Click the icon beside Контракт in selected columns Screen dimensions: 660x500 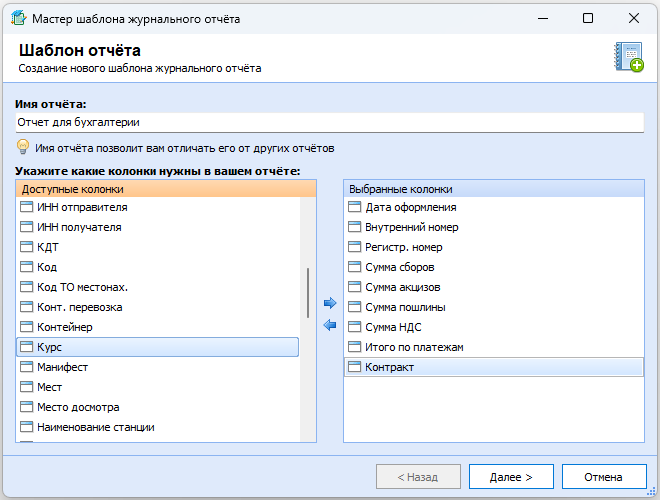pos(354,367)
